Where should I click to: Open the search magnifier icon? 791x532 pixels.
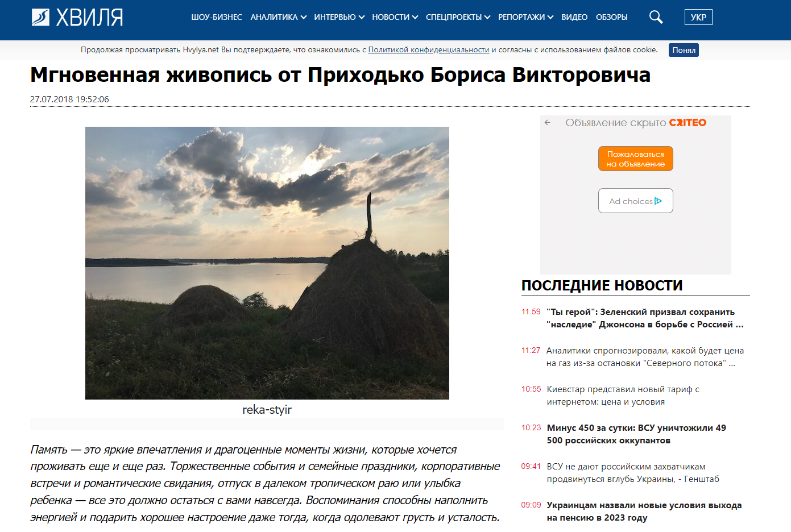point(656,17)
